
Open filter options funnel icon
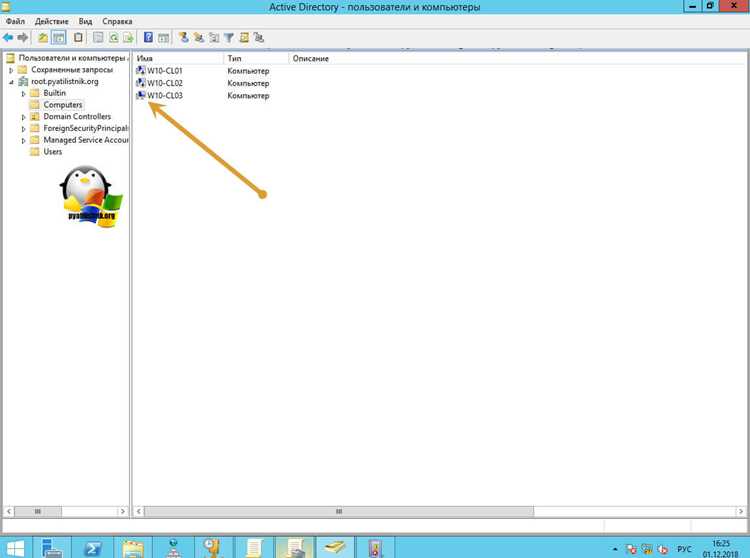pos(229,38)
